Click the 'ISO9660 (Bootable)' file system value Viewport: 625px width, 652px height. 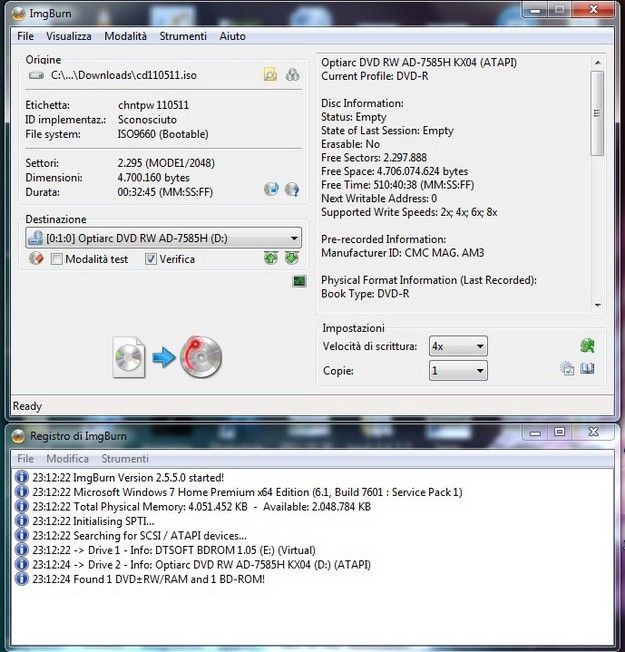pyautogui.click(x=163, y=134)
